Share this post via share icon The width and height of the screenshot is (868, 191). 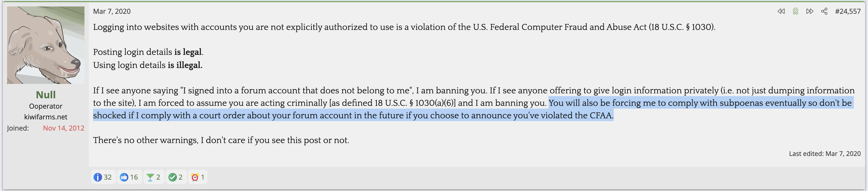(x=824, y=11)
